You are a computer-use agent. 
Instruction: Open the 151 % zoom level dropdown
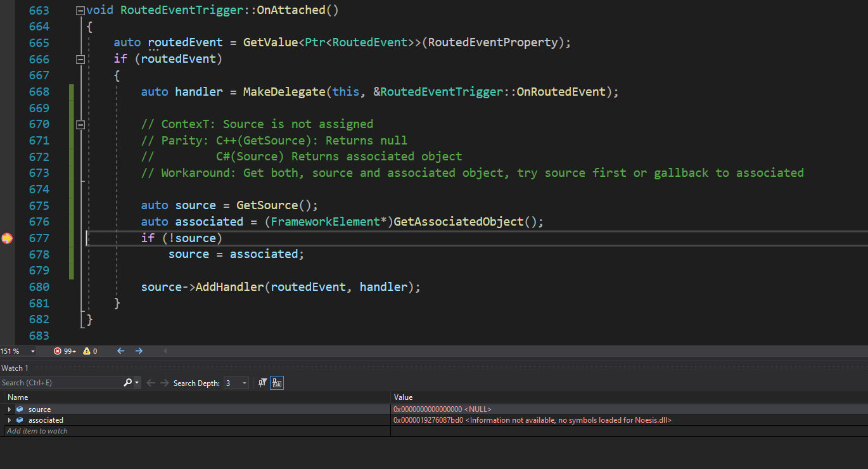click(x=32, y=351)
